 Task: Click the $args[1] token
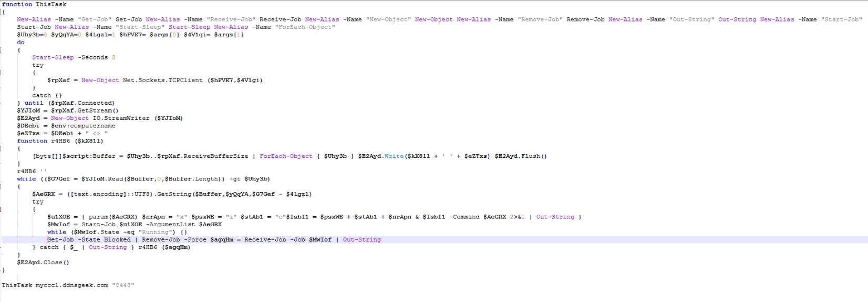[229, 35]
